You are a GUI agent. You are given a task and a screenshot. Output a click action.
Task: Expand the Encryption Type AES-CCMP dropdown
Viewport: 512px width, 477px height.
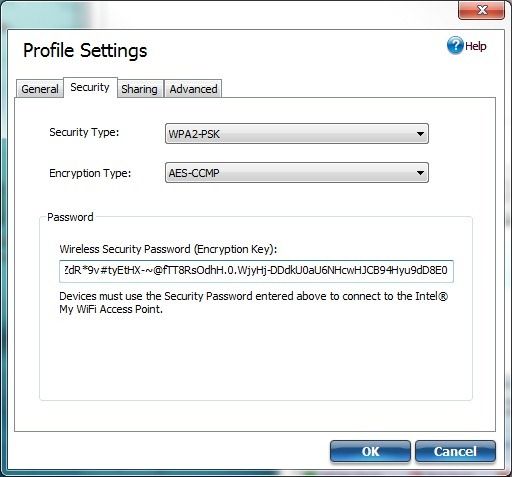pyautogui.click(x=297, y=173)
